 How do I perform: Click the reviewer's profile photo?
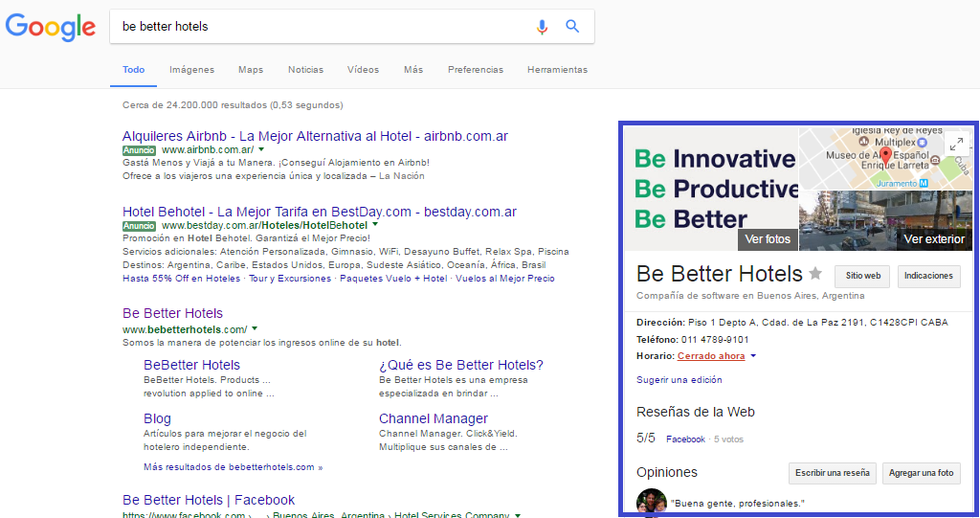coord(651,502)
